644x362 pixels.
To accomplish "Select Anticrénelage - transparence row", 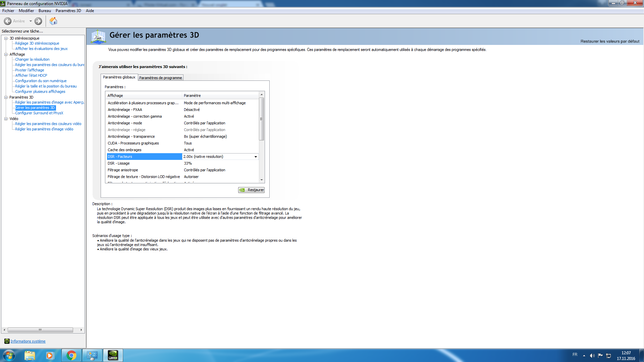I will [x=183, y=136].
